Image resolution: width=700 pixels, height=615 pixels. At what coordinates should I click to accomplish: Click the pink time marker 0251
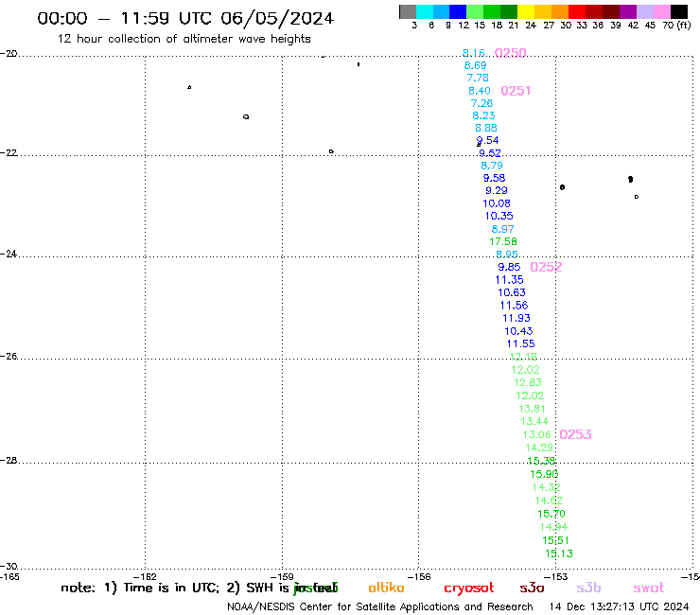coord(516,91)
